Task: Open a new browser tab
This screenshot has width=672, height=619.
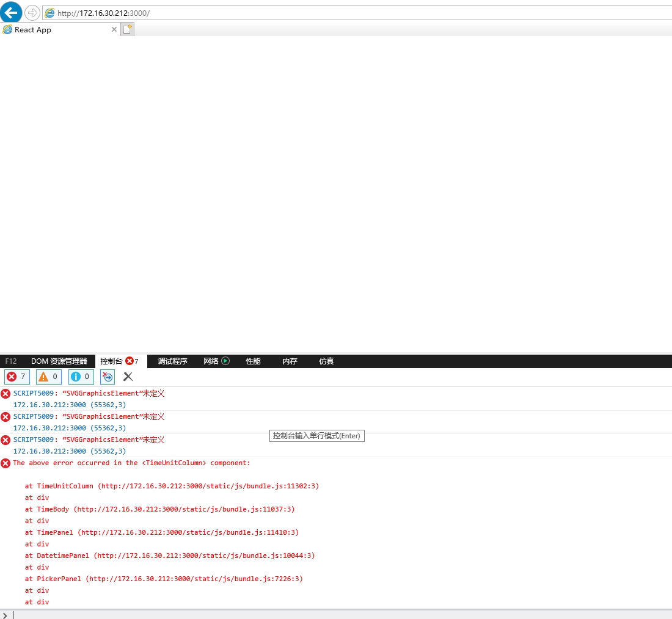Action: (x=127, y=29)
